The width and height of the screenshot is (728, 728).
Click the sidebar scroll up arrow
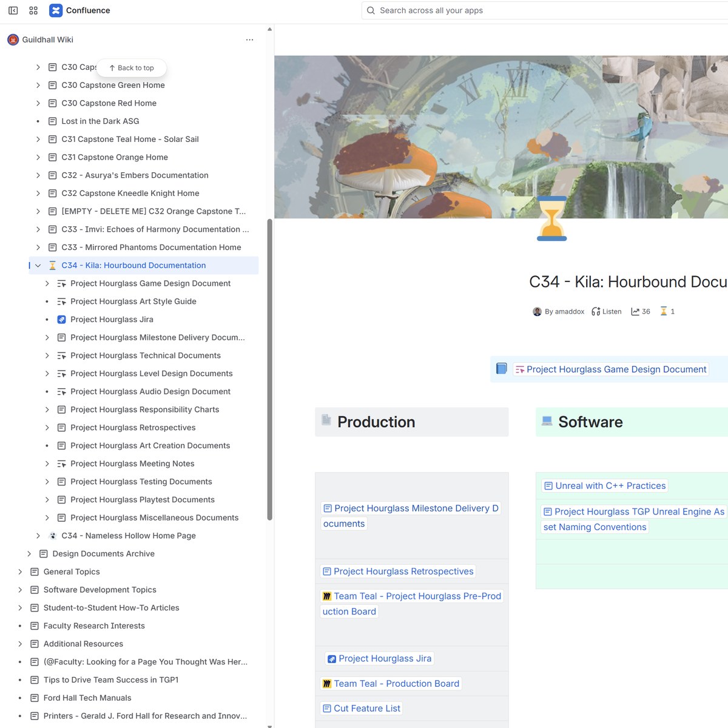[x=269, y=29]
